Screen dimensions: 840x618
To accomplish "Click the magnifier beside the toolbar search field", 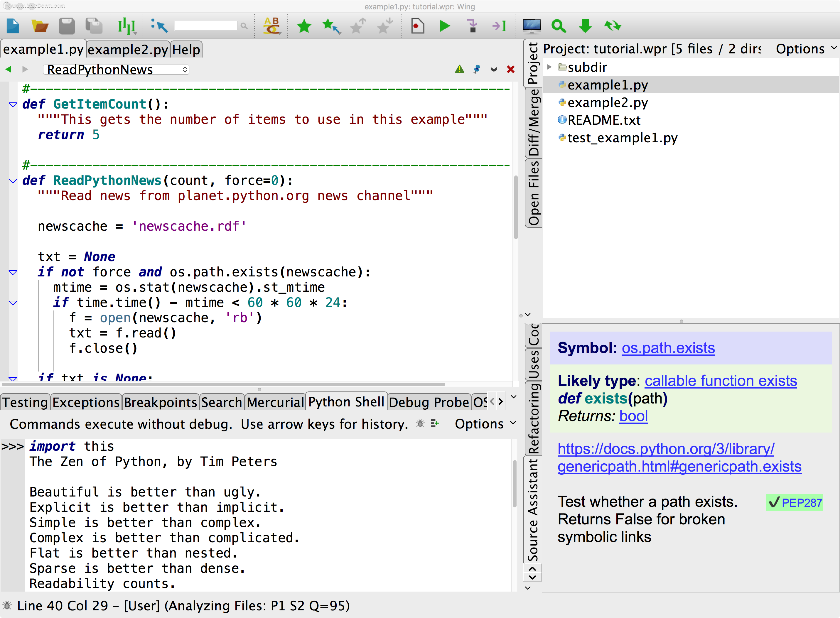I will tap(244, 26).
